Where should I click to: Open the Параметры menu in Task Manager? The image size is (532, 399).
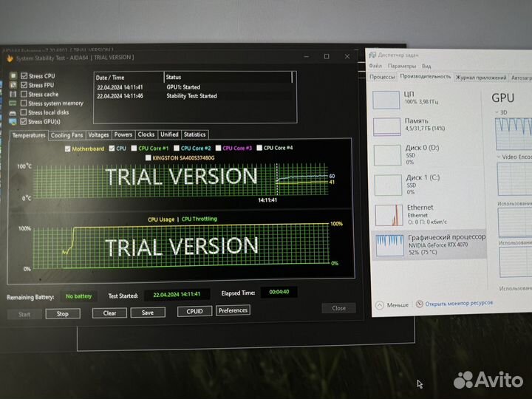(402, 66)
